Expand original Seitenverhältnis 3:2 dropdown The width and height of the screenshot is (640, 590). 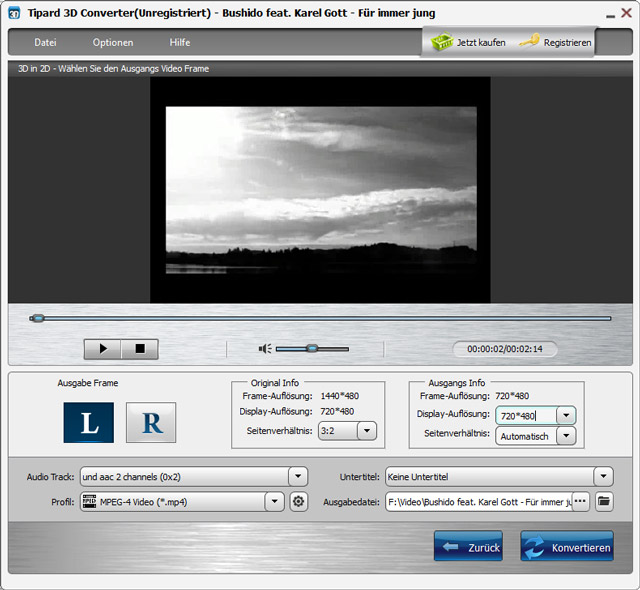[x=367, y=431]
